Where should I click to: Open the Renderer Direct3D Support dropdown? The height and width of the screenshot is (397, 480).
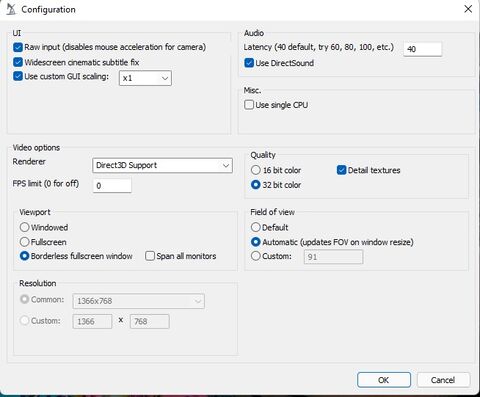pos(162,165)
